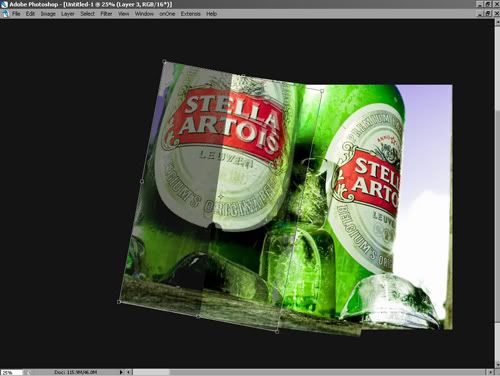500x376 pixels.
Task: Open the Edit menu
Action: pos(30,14)
